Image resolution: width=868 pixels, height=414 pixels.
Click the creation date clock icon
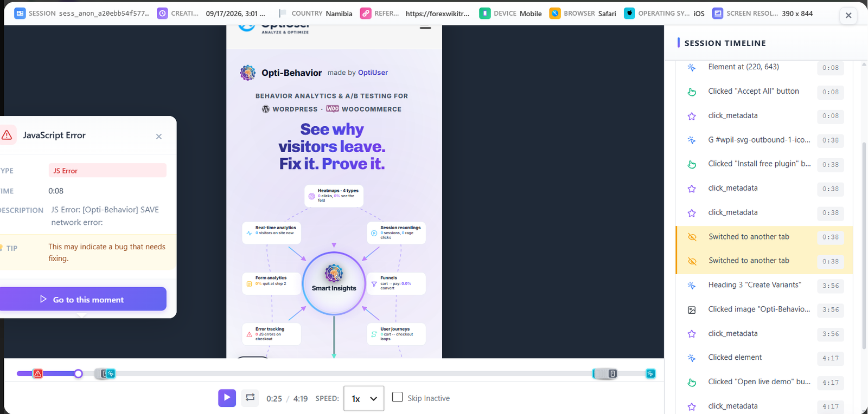[x=162, y=14]
